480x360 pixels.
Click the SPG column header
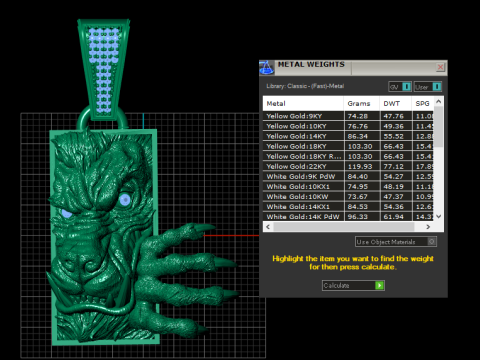pos(423,104)
